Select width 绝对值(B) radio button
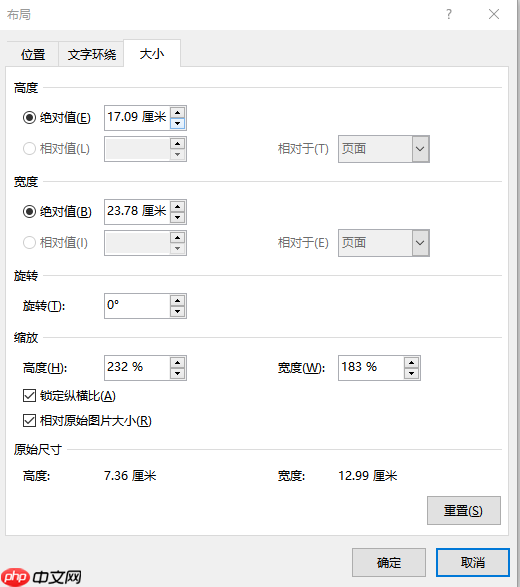This screenshot has width=520, height=587. coord(29,212)
